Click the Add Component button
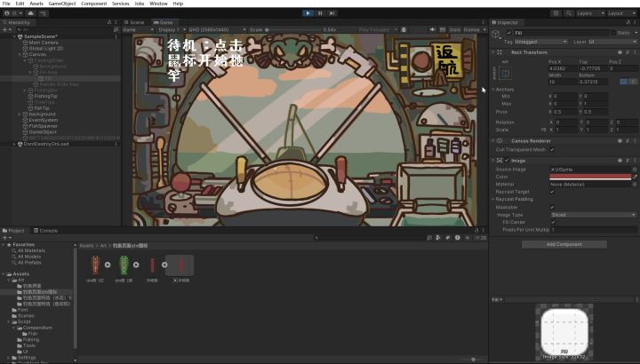The width and height of the screenshot is (640, 364). pos(564,244)
